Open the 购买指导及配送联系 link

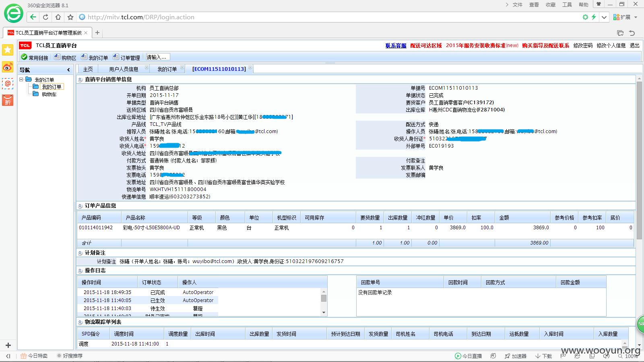tap(545, 45)
